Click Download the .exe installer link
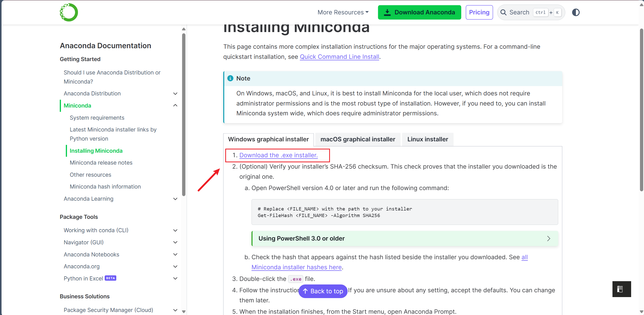 coord(278,155)
